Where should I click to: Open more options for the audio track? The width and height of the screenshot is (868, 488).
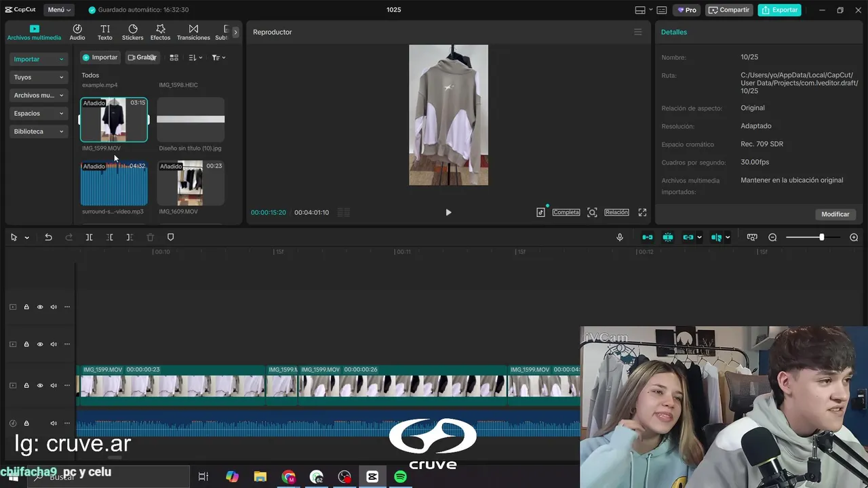(67, 423)
